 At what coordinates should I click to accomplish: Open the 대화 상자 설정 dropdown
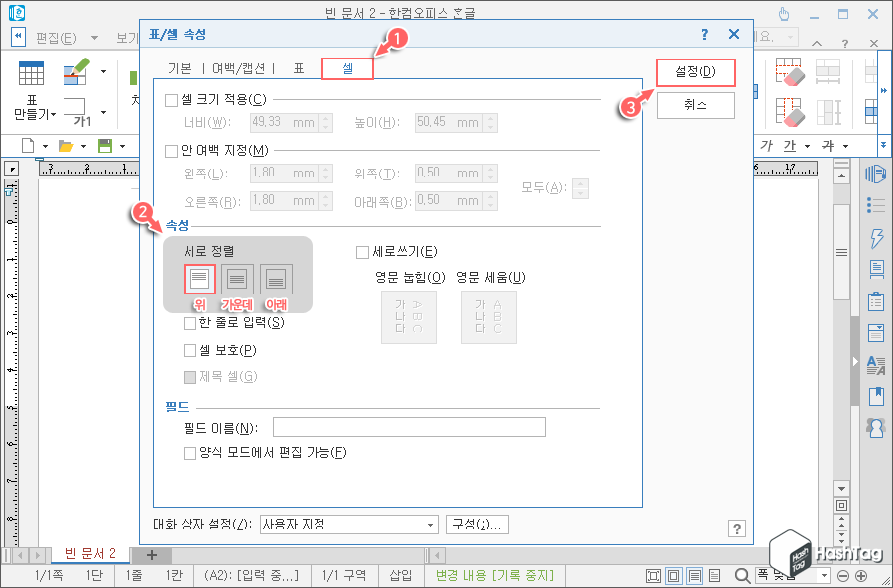tap(433, 525)
